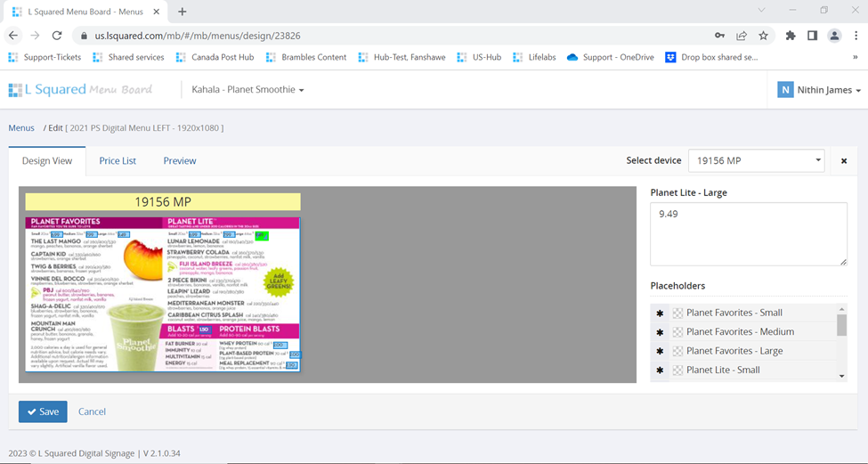Select the Whey Protein price placeholder box
This screenshot has height=464, width=868.
(280, 345)
